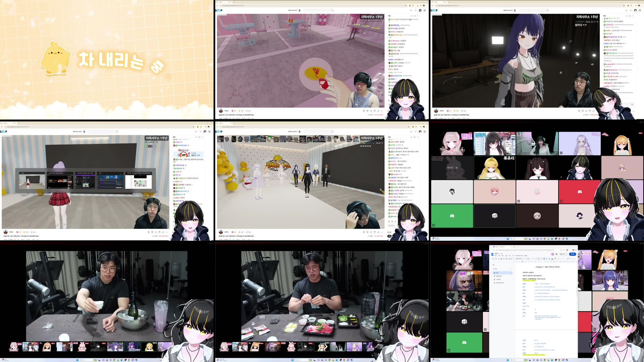The image size is (644, 362).
Task: Select the Bold icon in the Google Docs toolbar
Action: coord(544,259)
